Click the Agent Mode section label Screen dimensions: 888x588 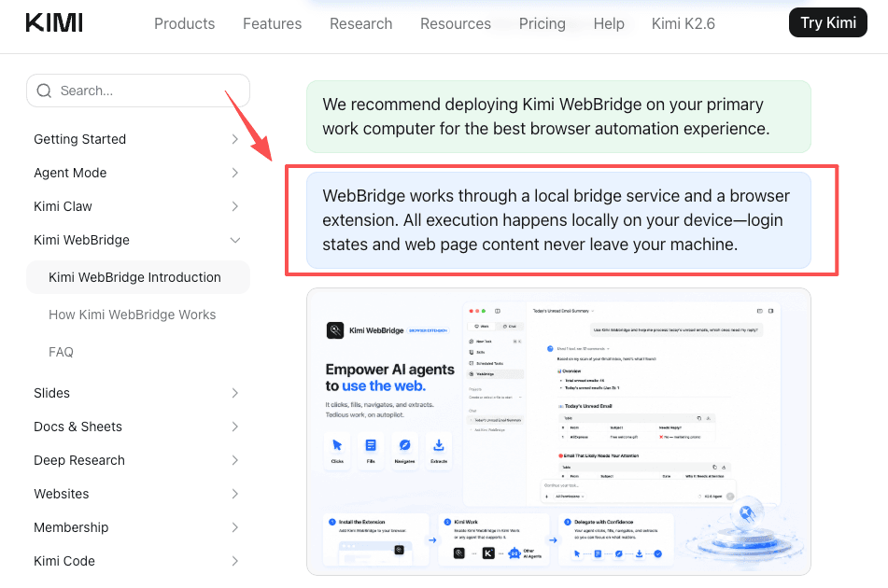pos(70,173)
